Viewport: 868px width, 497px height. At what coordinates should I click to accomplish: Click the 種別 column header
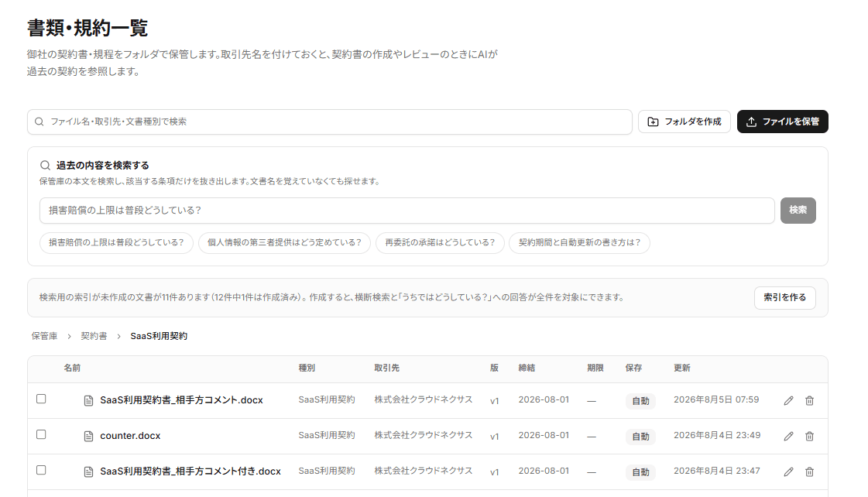[307, 368]
